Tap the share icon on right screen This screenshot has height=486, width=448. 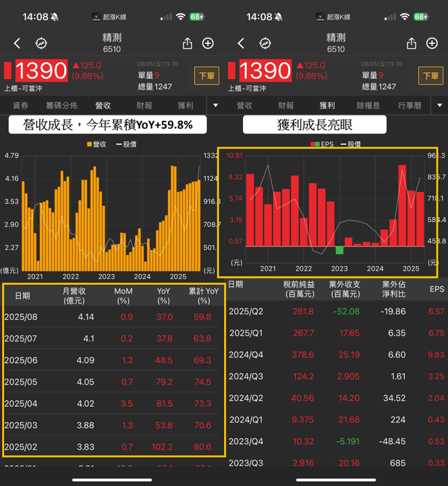pos(412,43)
